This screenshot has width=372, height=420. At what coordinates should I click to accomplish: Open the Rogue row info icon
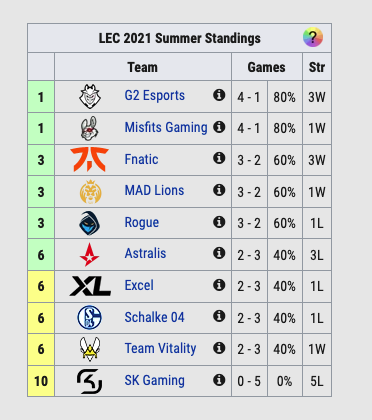(x=219, y=222)
